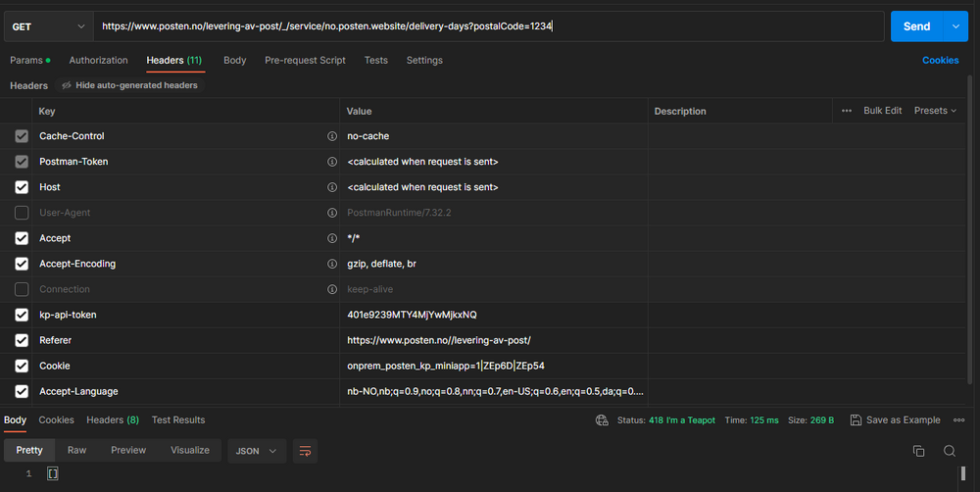Image resolution: width=980 pixels, height=492 pixels.
Task: Open the three-dots column options menu
Action: [x=847, y=111]
